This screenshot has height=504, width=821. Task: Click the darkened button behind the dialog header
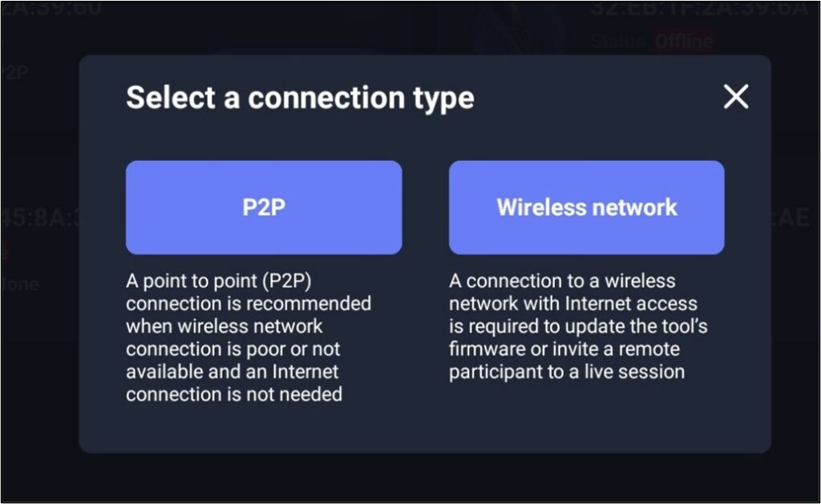click(x=297, y=50)
